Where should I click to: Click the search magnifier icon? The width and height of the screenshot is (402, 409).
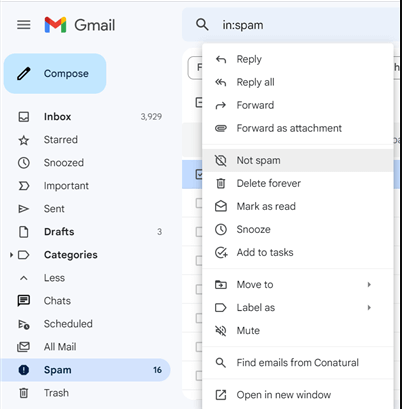pyautogui.click(x=202, y=25)
